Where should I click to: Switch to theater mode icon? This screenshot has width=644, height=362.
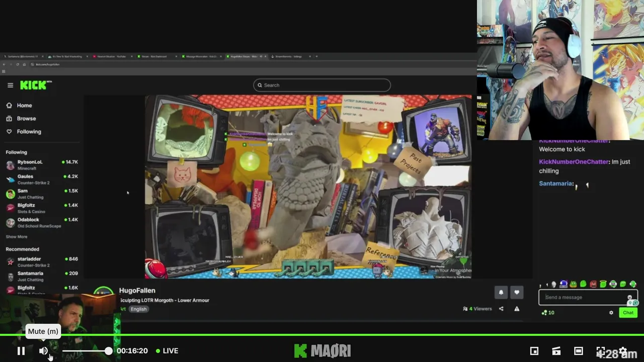coord(579,351)
